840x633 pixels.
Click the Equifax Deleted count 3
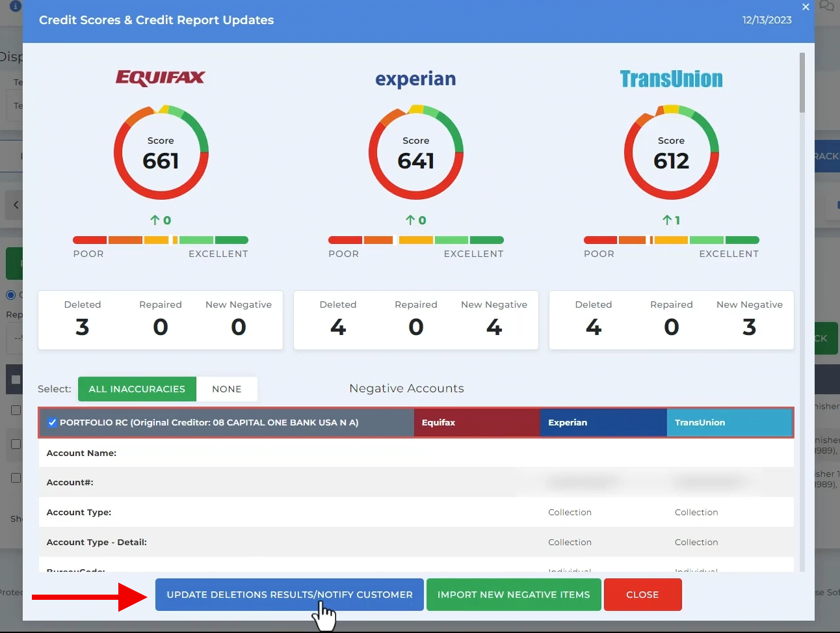(x=83, y=327)
